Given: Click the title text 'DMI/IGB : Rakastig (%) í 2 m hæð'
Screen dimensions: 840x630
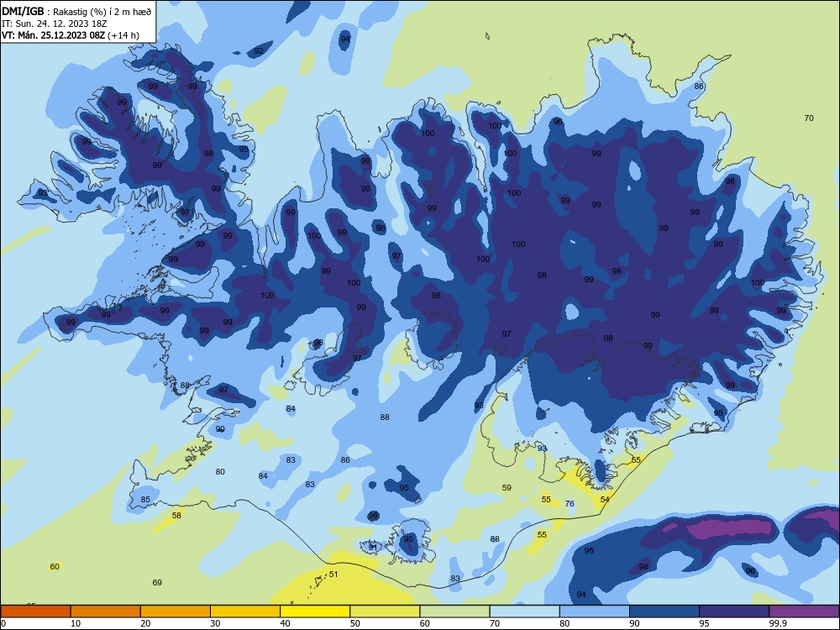Looking at the screenshot, I should pyautogui.click(x=76, y=12).
